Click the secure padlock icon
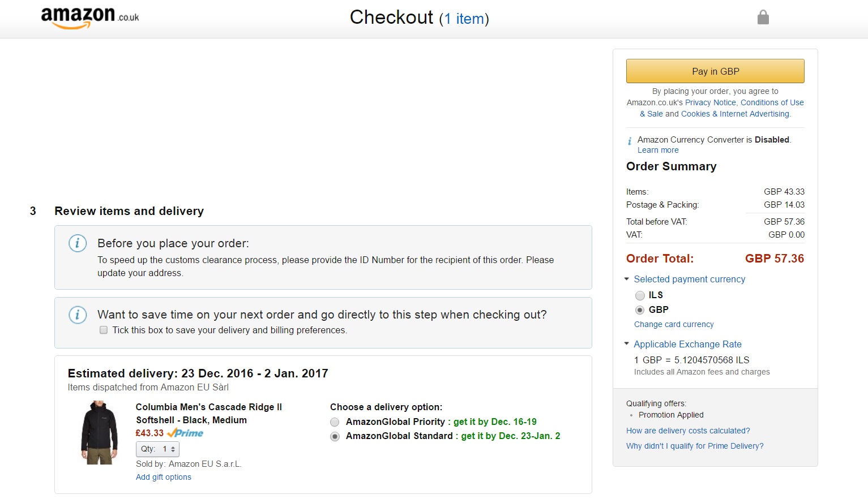The width and height of the screenshot is (868, 503). coord(763,18)
